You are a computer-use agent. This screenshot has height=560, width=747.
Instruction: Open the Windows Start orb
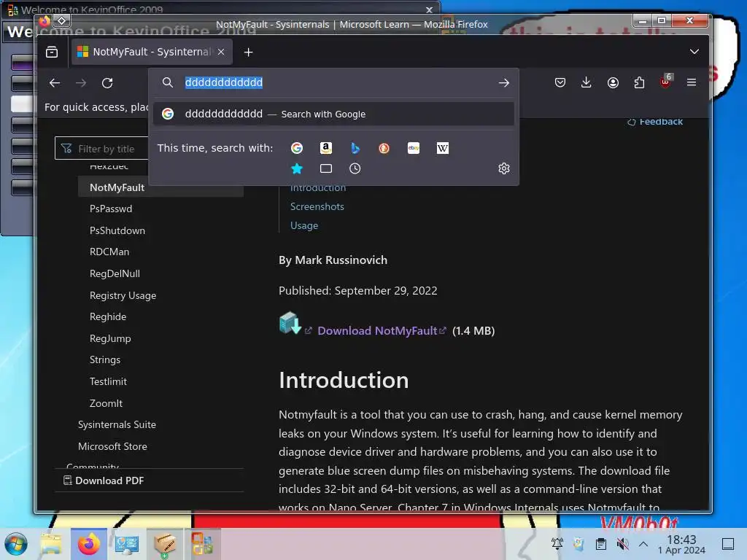pyautogui.click(x=16, y=544)
